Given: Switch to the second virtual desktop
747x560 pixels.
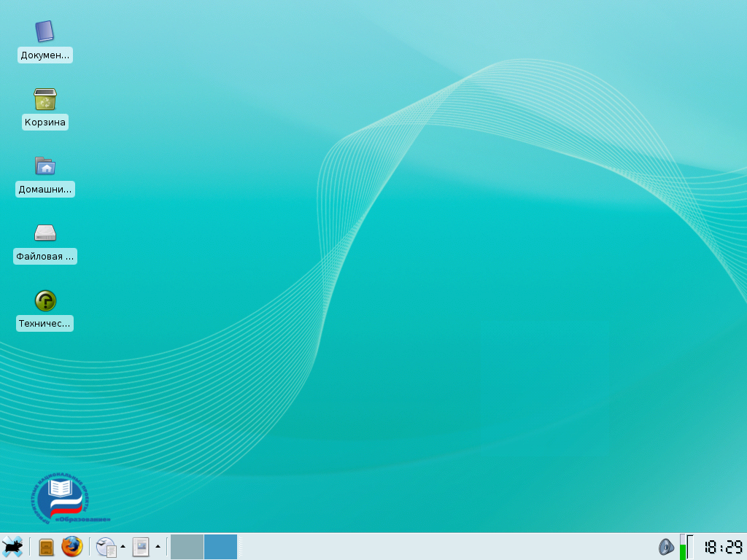Looking at the screenshot, I should point(220,546).
